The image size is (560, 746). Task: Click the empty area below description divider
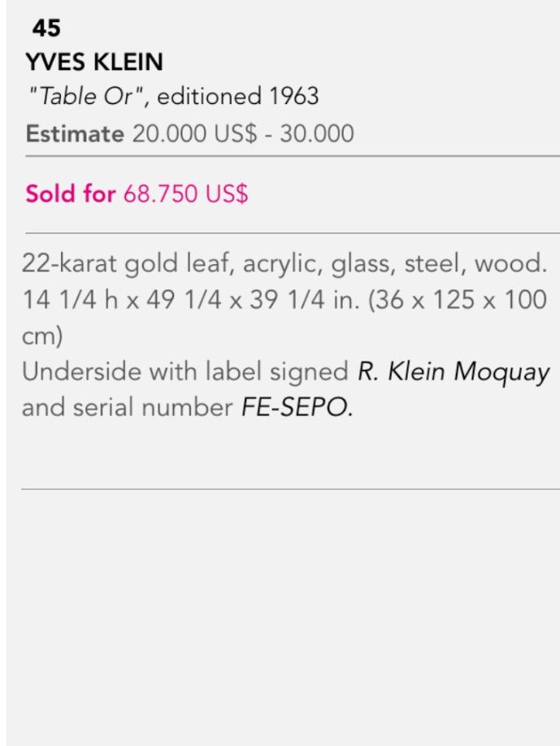pyautogui.click(x=283, y=618)
